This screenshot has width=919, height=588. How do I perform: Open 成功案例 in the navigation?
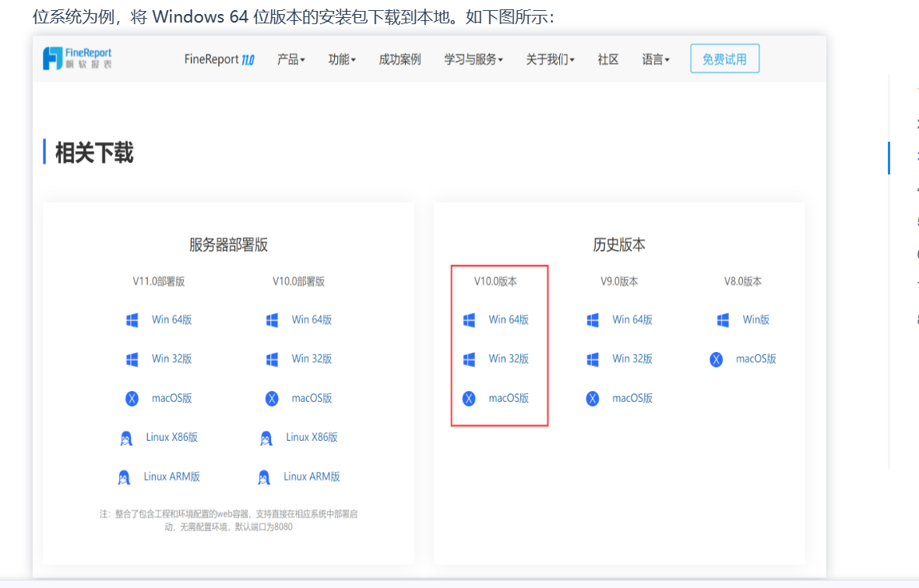pyautogui.click(x=400, y=59)
